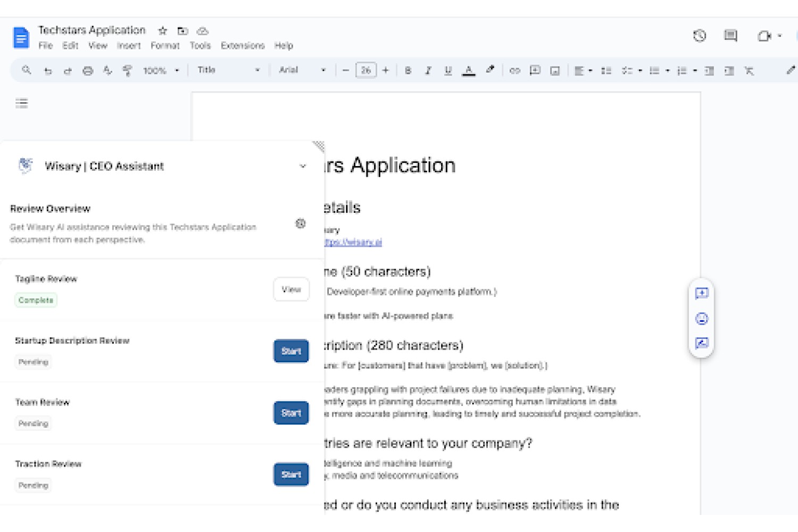Viewport: 798px width, 532px height.
Task: Run spelling and grammar check
Action: (107, 70)
